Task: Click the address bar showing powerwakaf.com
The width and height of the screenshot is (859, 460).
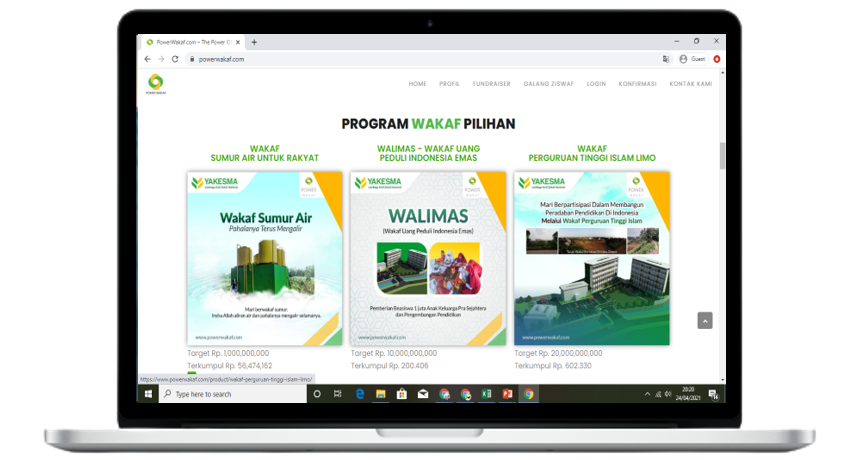Action: [x=400, y=59]
